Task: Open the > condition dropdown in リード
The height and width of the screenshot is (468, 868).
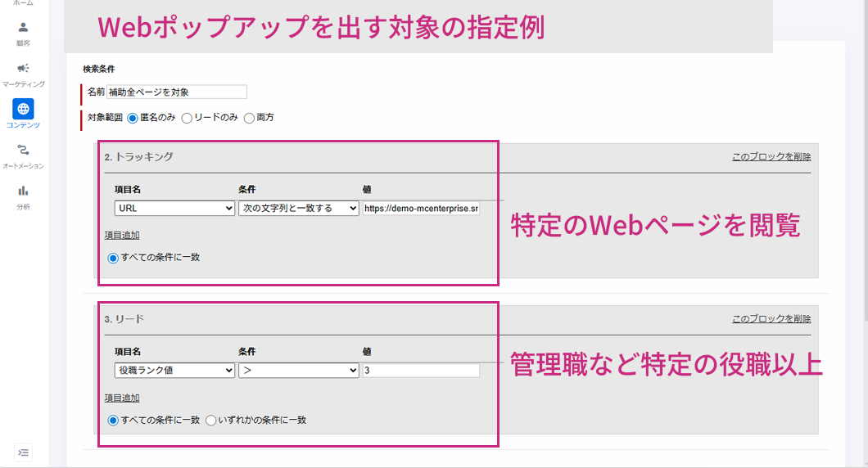Action: click(x=299, y=370)
